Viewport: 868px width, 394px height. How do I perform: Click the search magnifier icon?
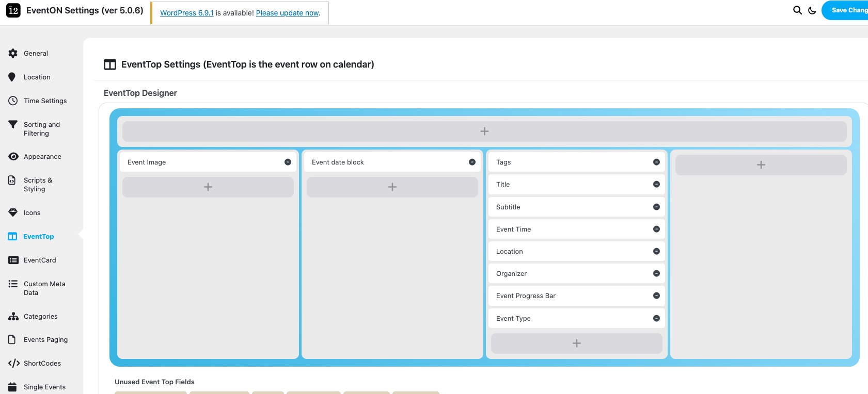click(x=797, y=10)
